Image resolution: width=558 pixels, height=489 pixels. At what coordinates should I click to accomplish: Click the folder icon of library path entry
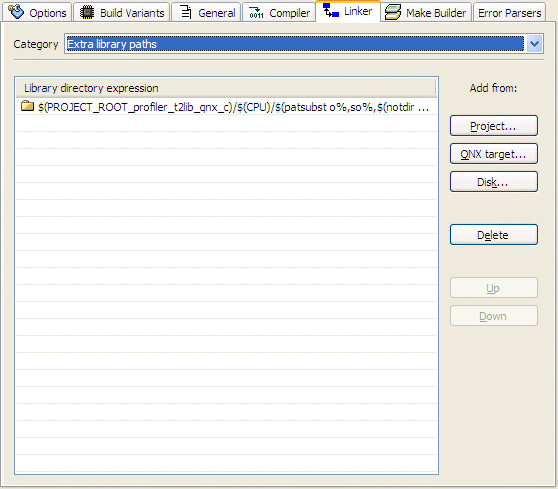pyautogui.click(x=27, y=106)
